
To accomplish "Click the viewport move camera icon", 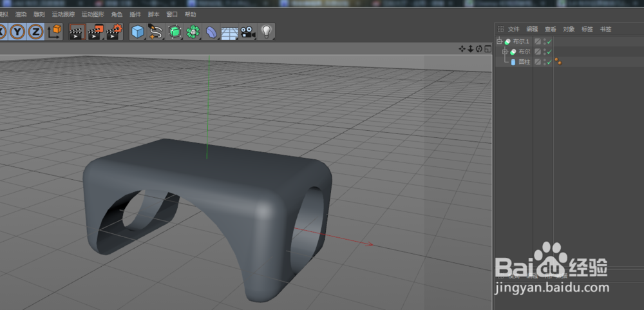I will pos(462,50).
